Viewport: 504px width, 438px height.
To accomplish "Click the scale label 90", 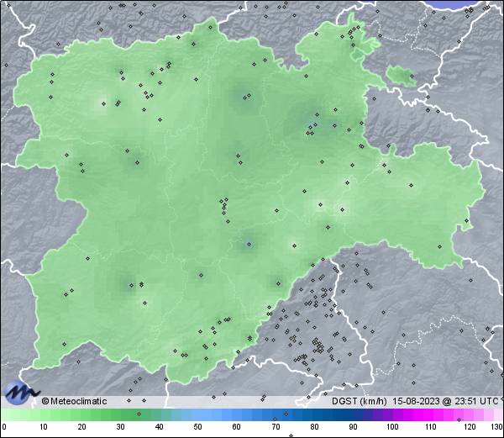I will pyautogui.click(x=353, y=427).
